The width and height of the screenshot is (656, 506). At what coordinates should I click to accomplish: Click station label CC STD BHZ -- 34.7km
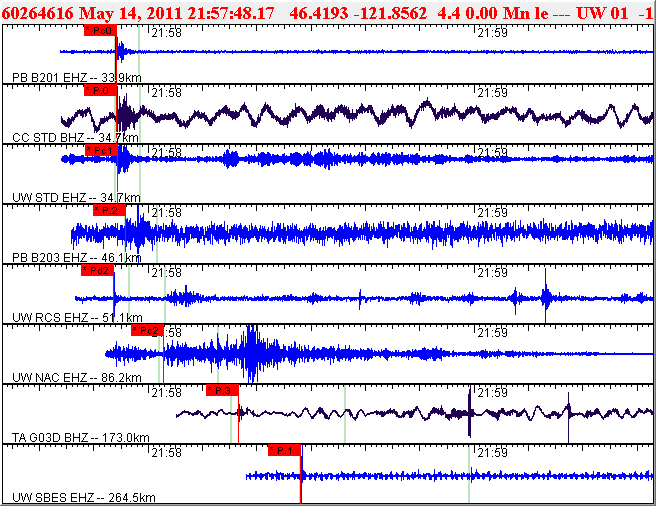(x=75, y=137)
